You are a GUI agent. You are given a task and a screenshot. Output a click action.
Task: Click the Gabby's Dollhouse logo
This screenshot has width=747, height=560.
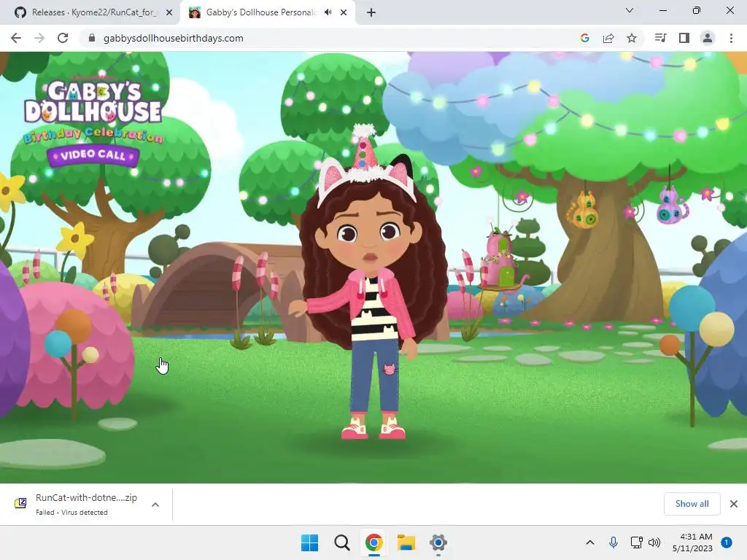click(x=93, y=101)
